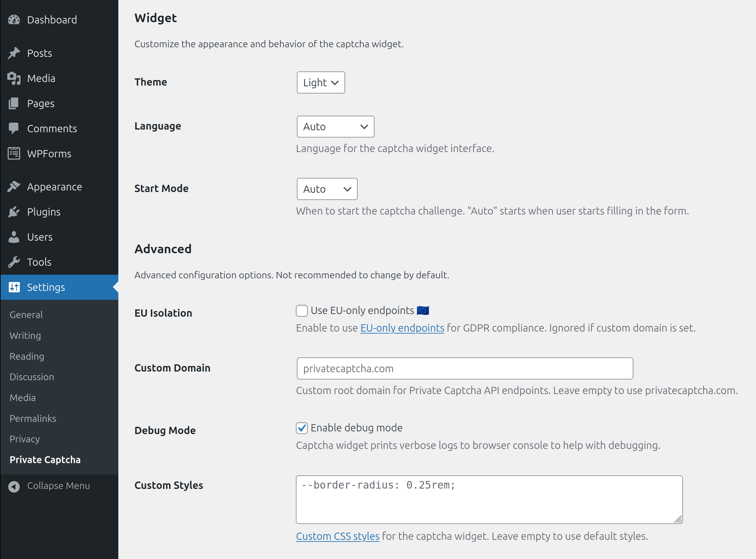Disable the debug mode checkbox

301,428
